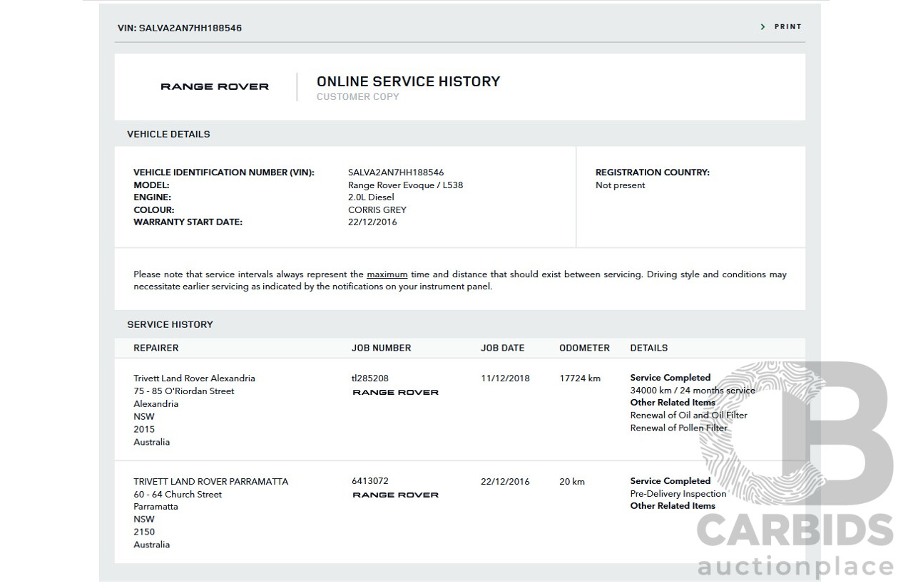Click the underlined word "maximum" in the note
The height and width of the screenshot is (588, 913).
(387, 274)
